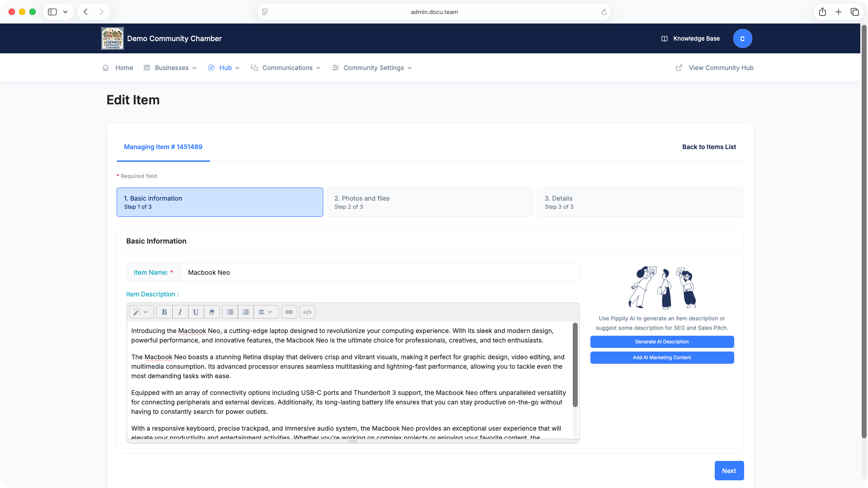Insert an unordered bullet list
Image resolution: width=868 pixels, height=488 pixels.
coord(230,312)
